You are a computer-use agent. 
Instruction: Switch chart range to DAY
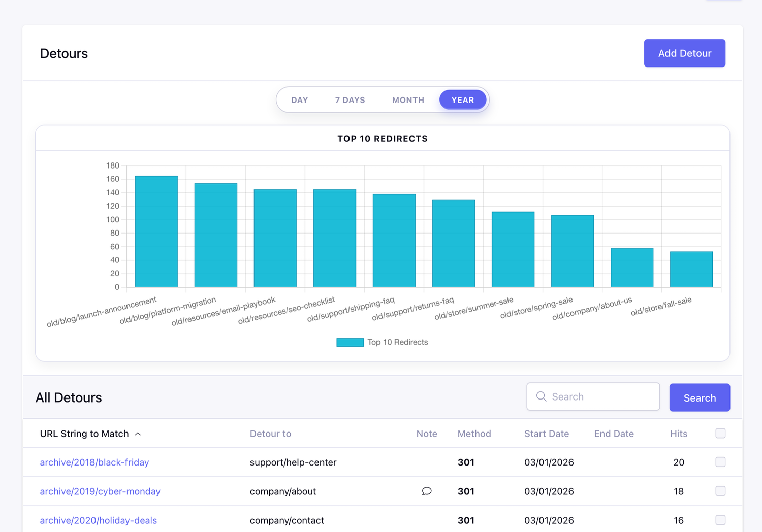(x=300, y=100)
